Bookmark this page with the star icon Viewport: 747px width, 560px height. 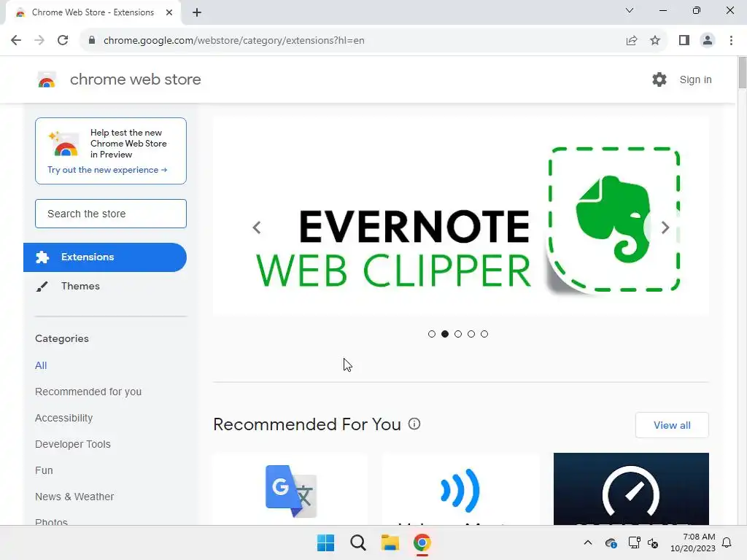pyautogui.click(x=655, y=41)
